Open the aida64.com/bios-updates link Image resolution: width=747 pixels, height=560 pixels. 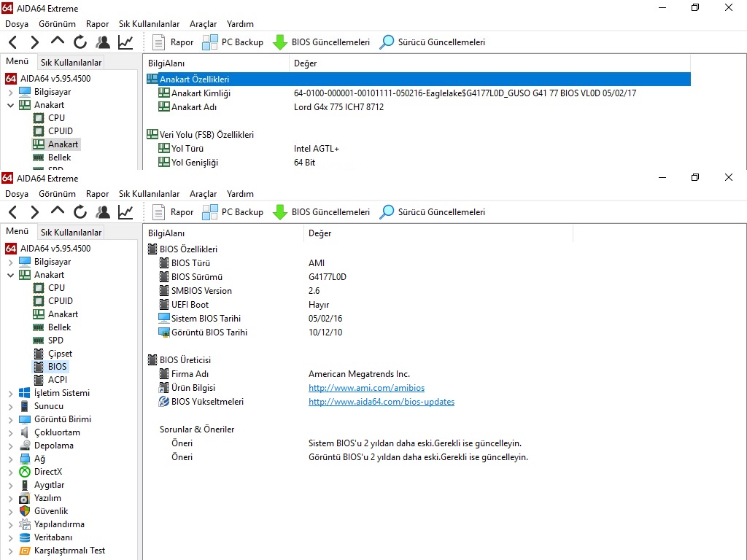(x=381, y=402)
